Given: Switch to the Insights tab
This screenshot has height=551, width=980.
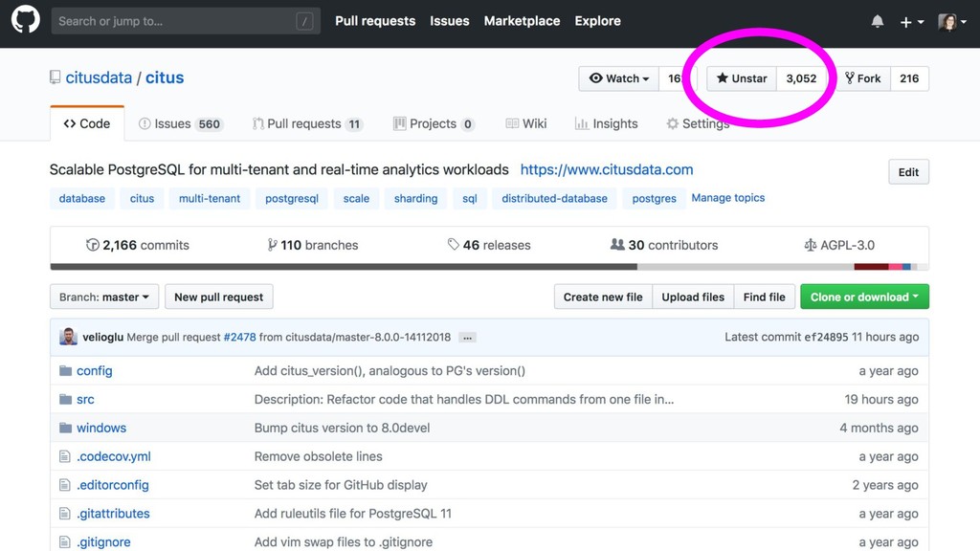Looking at the screenshot, I should (606, 123).
